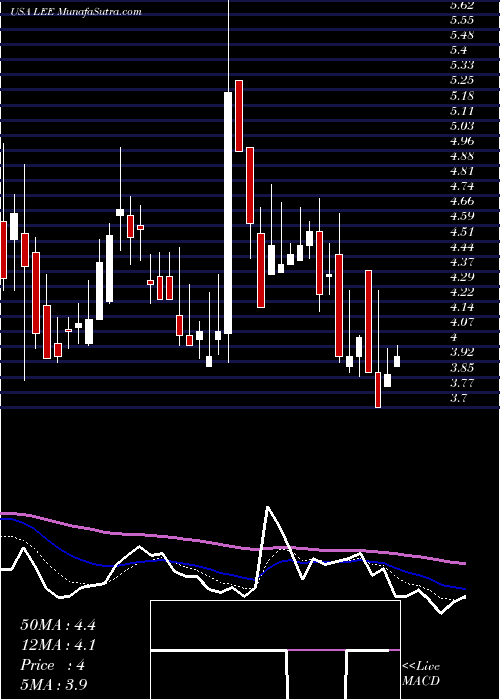The height and width of the screenshot is (700, 500).
Task: Click the 4.44 price axis label
Action: 462,247
